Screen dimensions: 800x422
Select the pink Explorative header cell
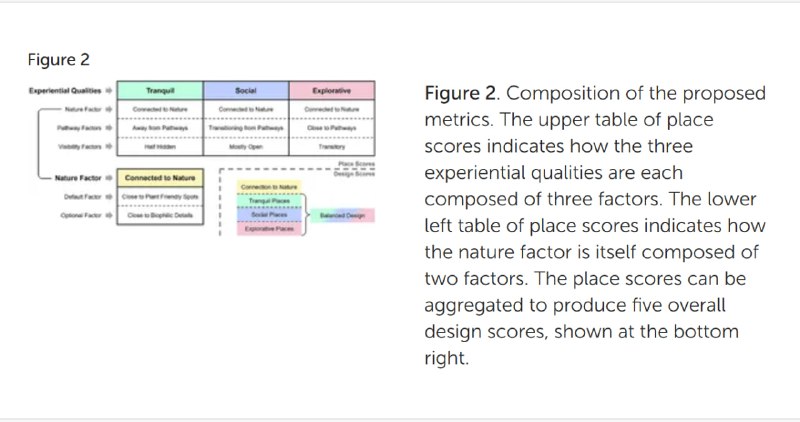click(332, 90)
